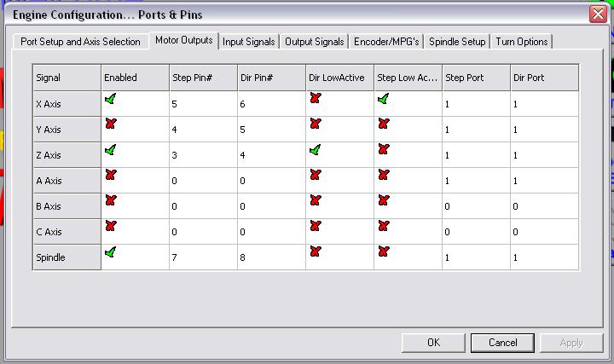This screenshot has height=364, width=614.
Task: Close the Engine Configuration dialog
Action: tap(597, 14)
